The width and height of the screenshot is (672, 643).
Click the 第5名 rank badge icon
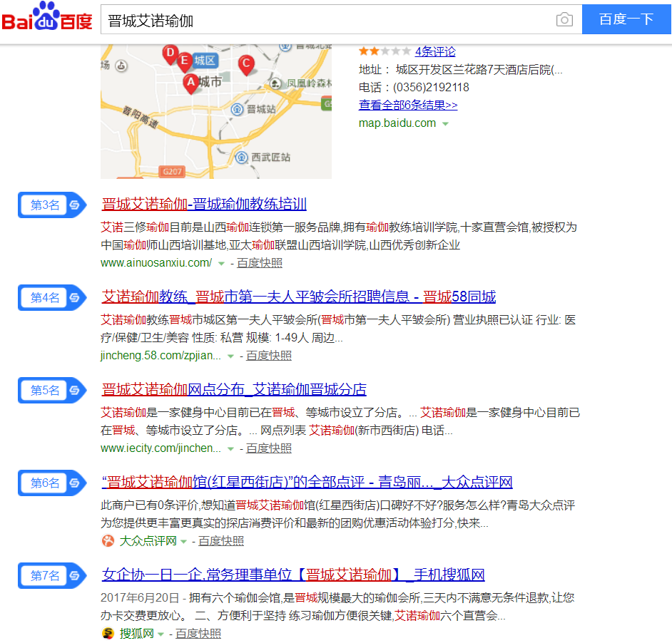coord(52,390)
